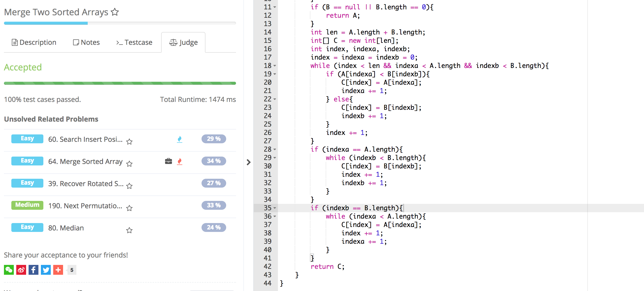
Task: Favorite the 64. Merge Sorted Array star
Action: point(129,164)
